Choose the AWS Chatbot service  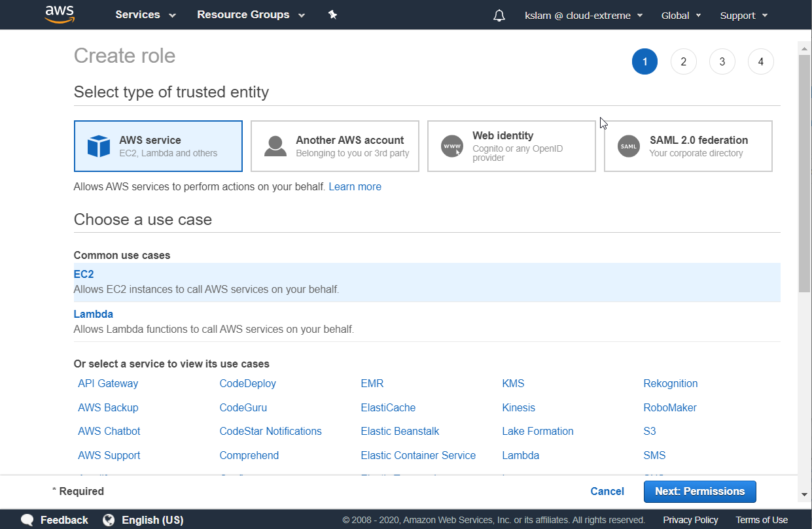pyautogui.click(x=109, y=431)
